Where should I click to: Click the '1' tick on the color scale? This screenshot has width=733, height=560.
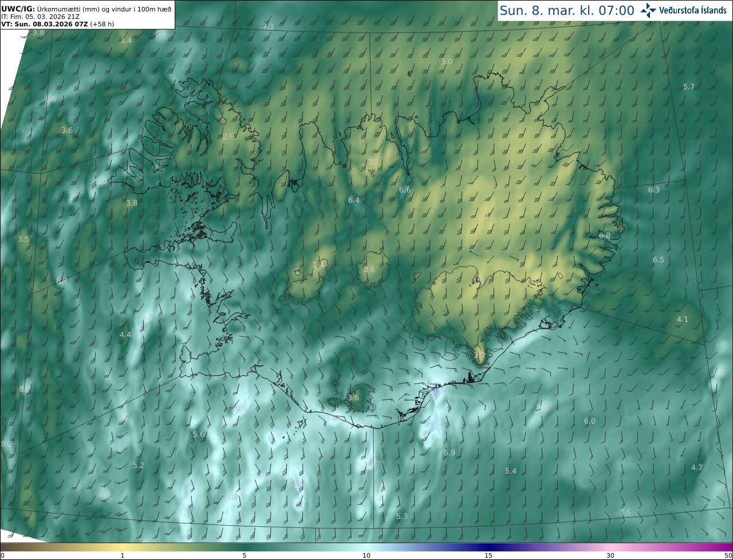[x=123, y=555]
